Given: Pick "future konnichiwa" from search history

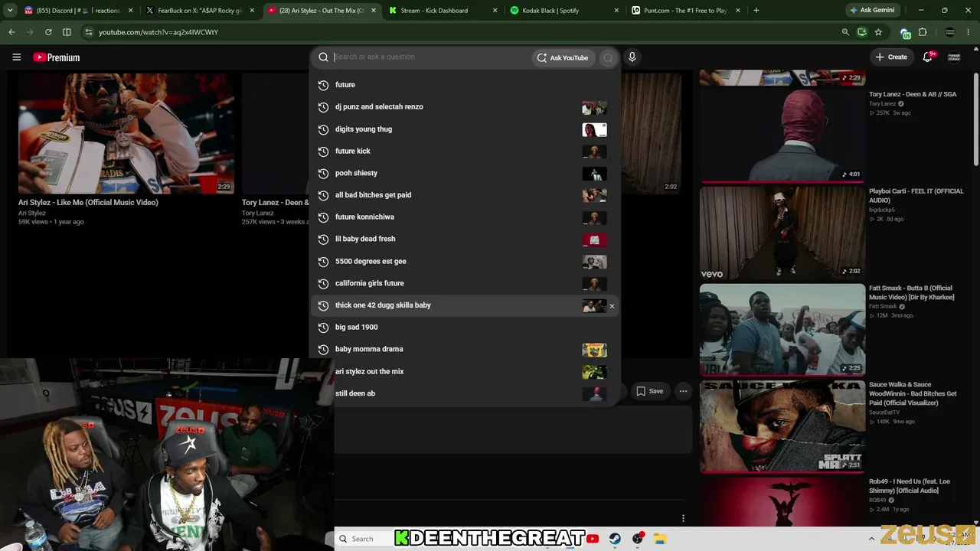Looking at the screenshot, I should (x=465, y=217).
